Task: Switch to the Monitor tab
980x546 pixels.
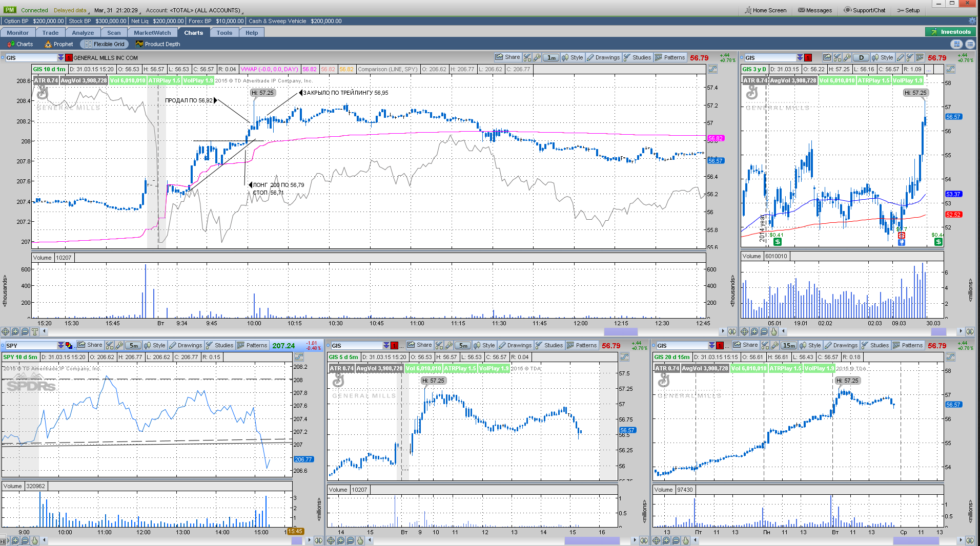Action: click(x=18, y=33)
